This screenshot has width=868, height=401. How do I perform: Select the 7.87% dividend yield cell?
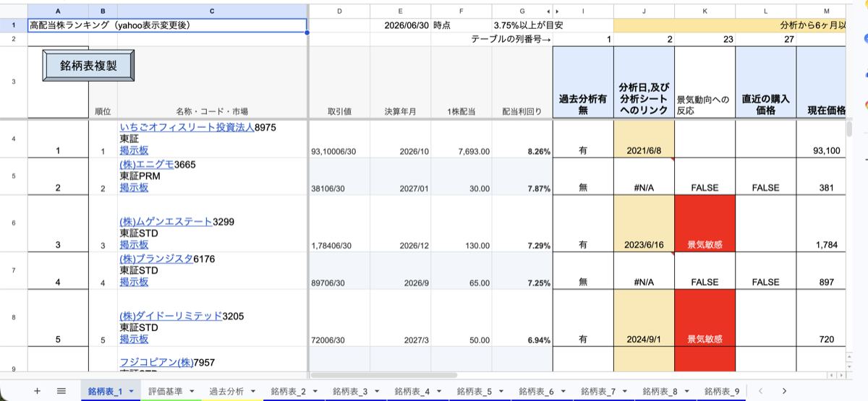pos(522,176)
